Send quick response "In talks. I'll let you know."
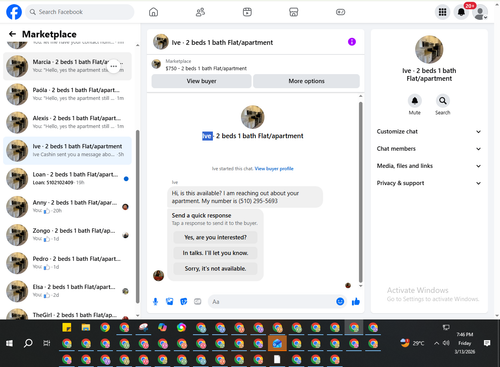 [215, 253]
